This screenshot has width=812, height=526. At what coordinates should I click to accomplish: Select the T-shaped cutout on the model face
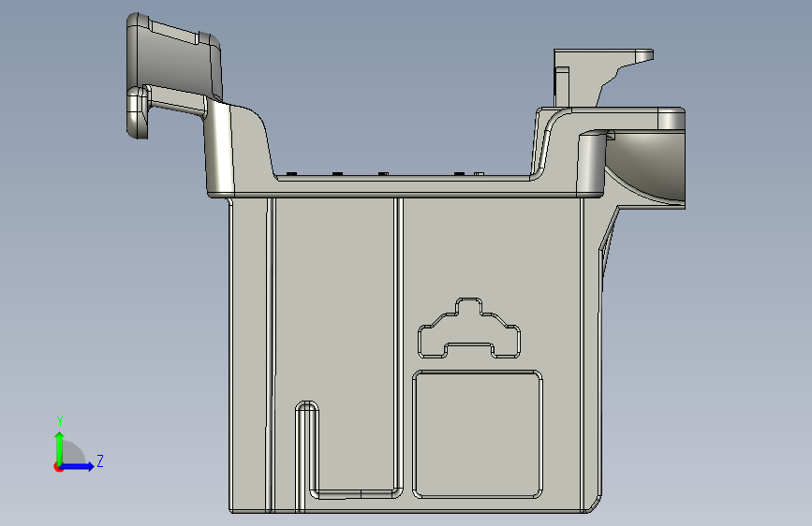tap(469, 328)
